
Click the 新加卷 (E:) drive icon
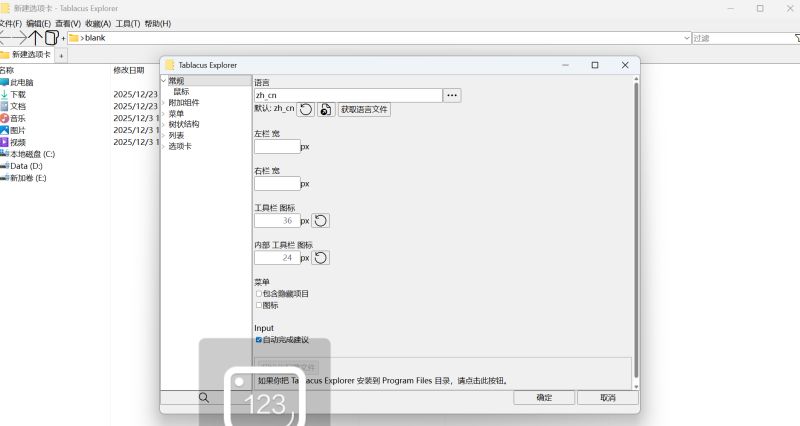(5, 178)
